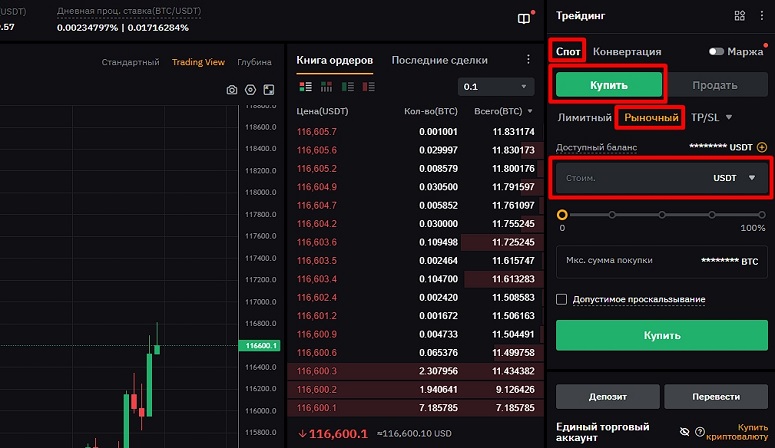Open the 0.1 price grouping dropdown
This screenshot has width=775, height=448.
(496, 87)
